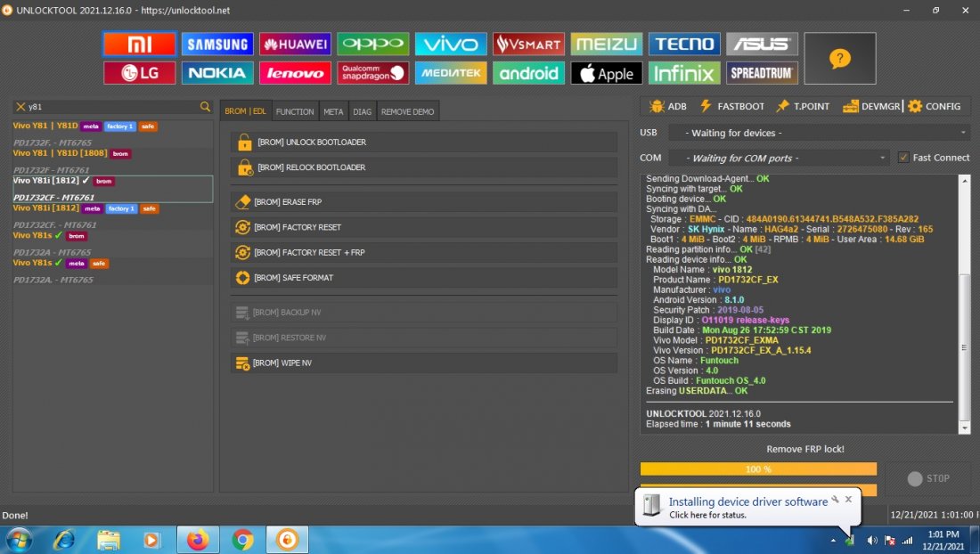Select the Infinix brand logo
This screenshot has height=554, width=980.
click(x=684, y=73)
